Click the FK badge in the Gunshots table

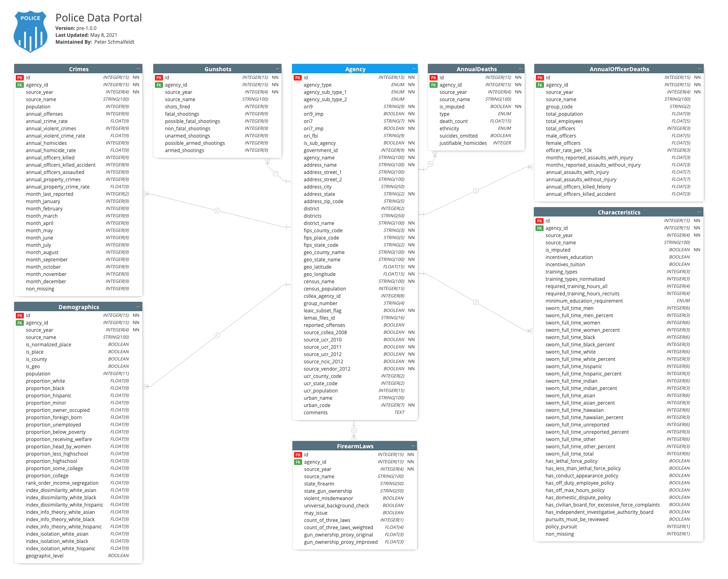(x=159, y=85)
